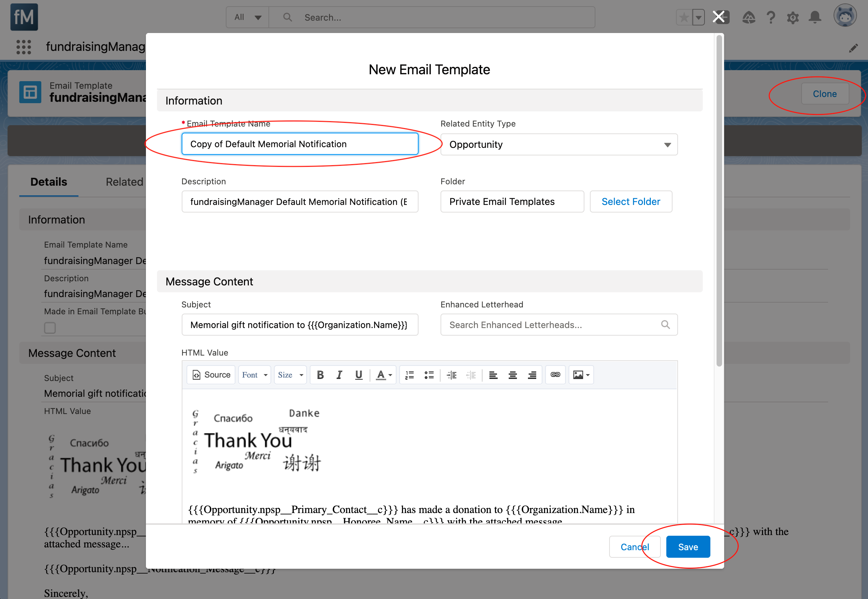Switch to the Details tab
The width and height of the screenshot is (868, 599).
[x=49, y=182]
